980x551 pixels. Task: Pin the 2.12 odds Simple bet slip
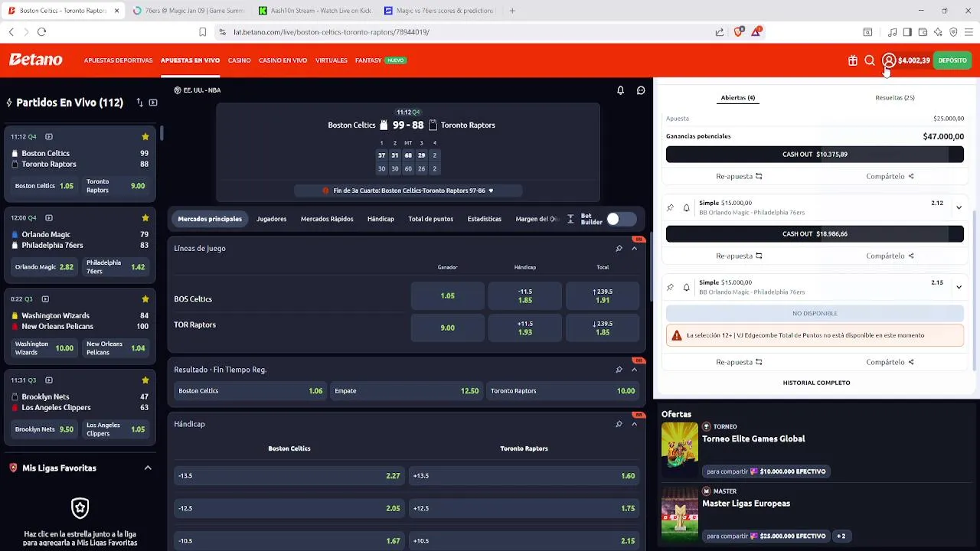click(671, 207)
